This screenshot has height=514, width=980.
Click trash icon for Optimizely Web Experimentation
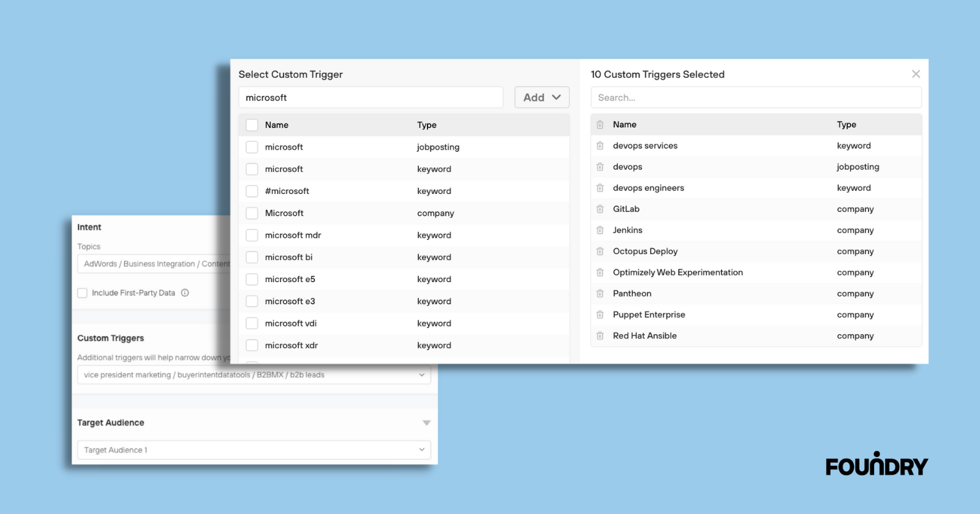pyautogui.click(x=600, y=272)
